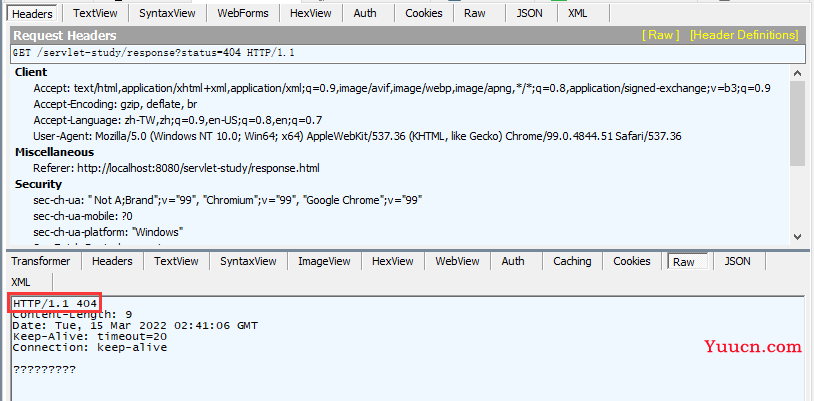Image resolution: width=814 pixels, height=401 pixels.
Task: Click the [Raw] link in Request Headers bar
Action: point(660,35)
